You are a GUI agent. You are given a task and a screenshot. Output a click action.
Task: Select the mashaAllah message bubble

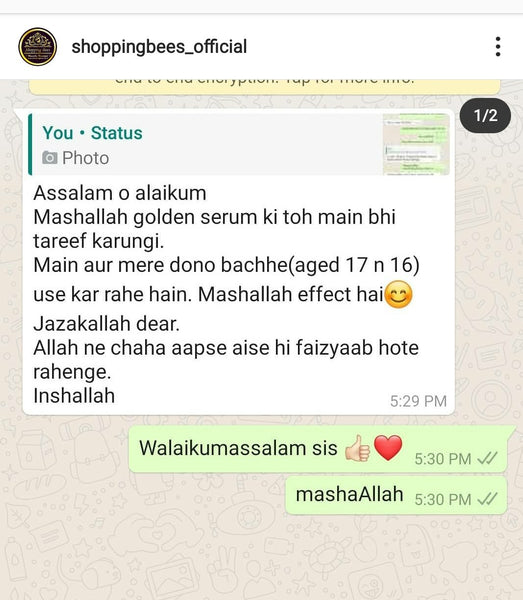[x=396, y=496]
